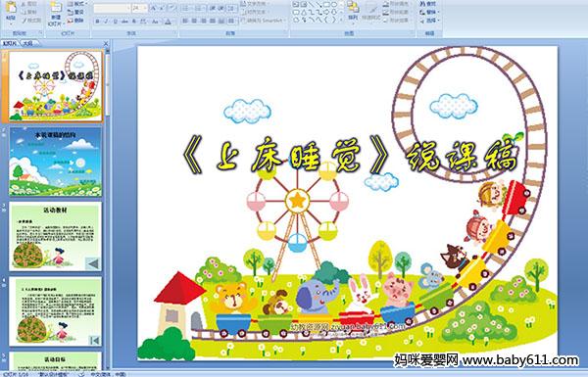Toggle Italic formatting
This screenshot has height=377, width=588.
(106, 22)
